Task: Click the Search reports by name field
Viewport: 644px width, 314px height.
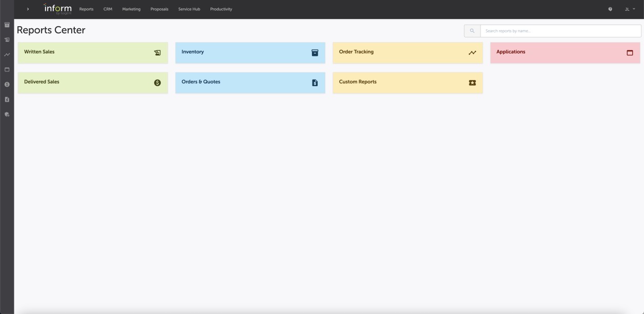Action: coord(560,31)
